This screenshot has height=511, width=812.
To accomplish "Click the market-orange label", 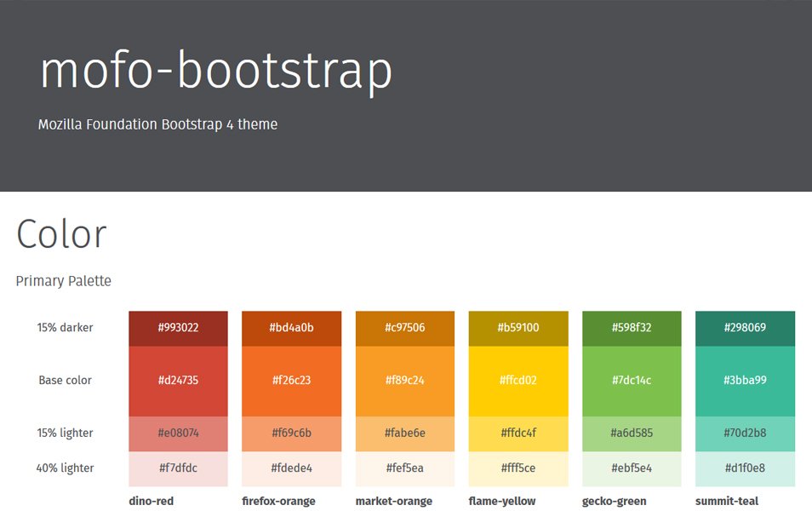I will [x=394, y=501].
